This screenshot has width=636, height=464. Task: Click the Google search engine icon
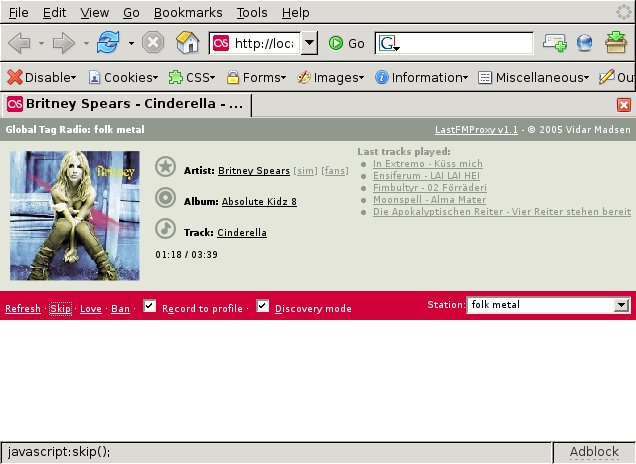click(x=389, y=43)
